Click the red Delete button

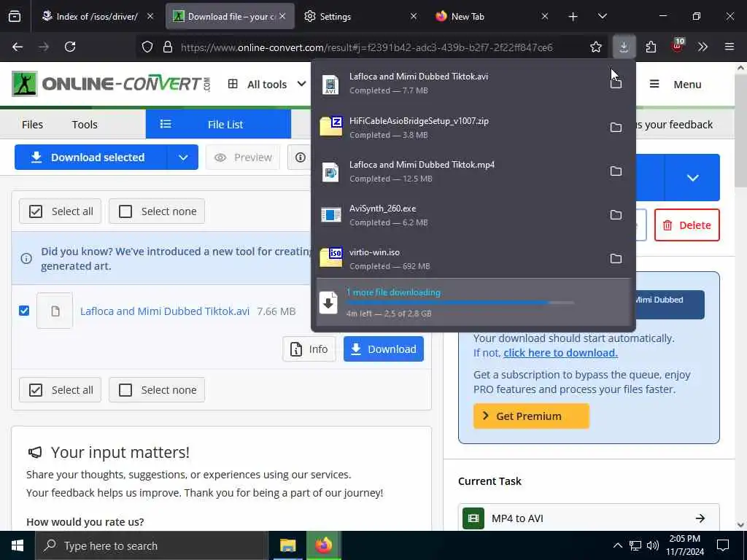(x=687, y=225)
